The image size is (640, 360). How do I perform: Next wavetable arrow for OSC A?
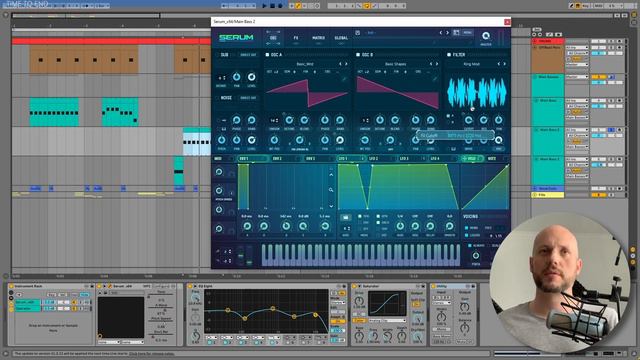point(347,64)
